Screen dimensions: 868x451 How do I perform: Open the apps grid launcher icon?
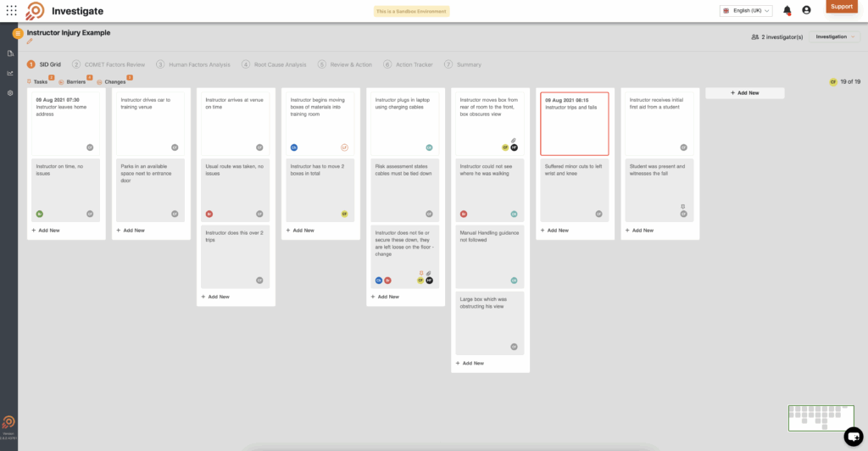click(x=11, y=10)
